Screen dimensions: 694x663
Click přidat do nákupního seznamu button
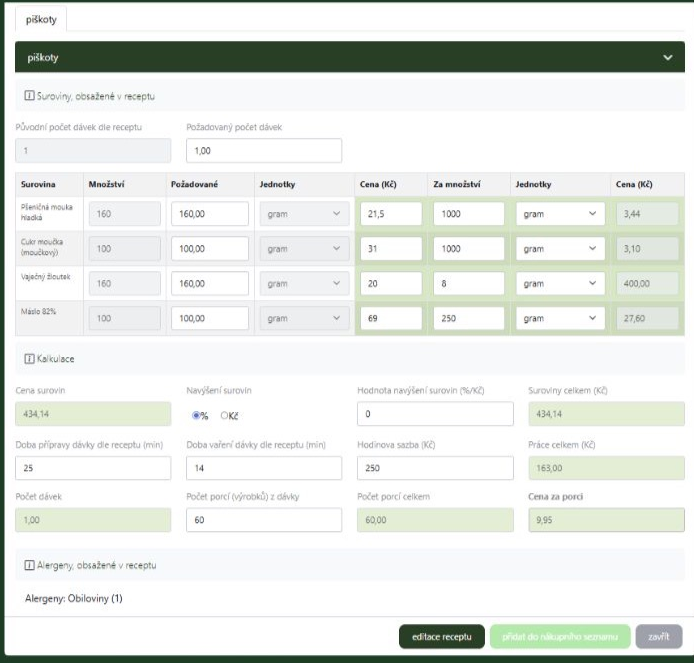tap(560, 636)
